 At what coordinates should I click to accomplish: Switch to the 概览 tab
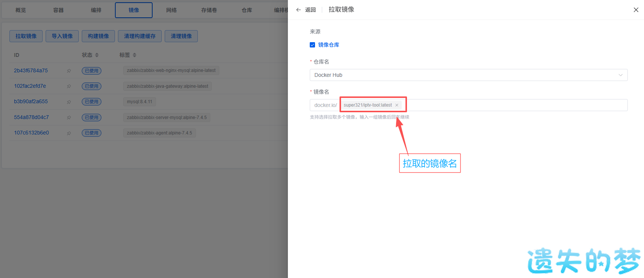(x=21, y=10)
